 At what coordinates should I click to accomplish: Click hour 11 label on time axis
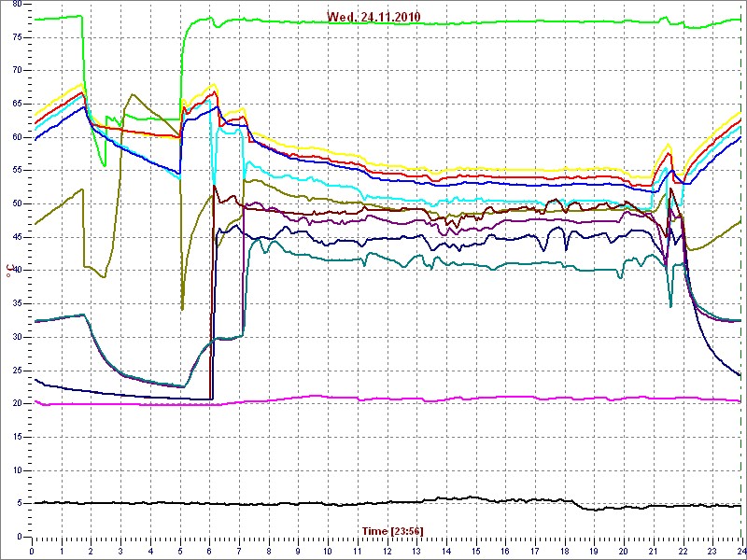tap(358, 551)
